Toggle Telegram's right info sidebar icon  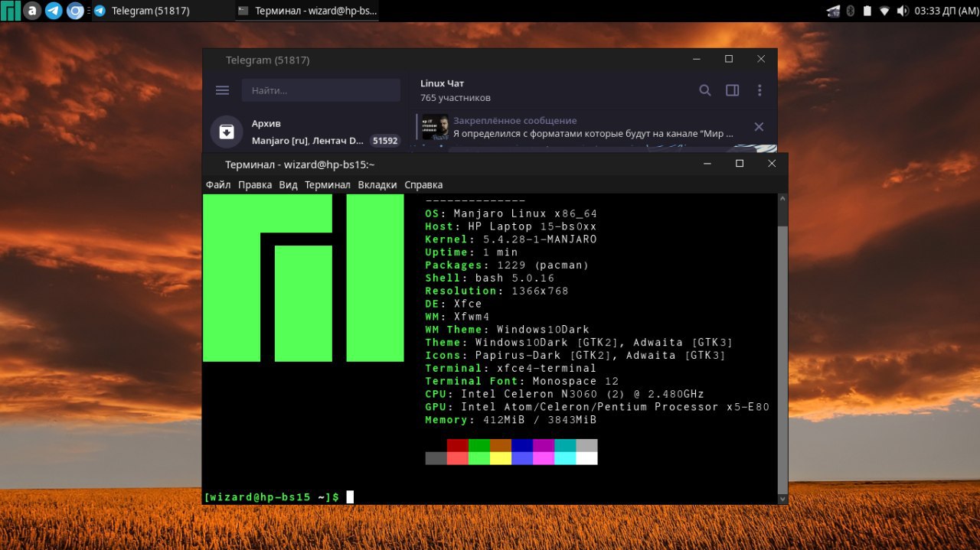pyautogui.click(x=733, y=90)
